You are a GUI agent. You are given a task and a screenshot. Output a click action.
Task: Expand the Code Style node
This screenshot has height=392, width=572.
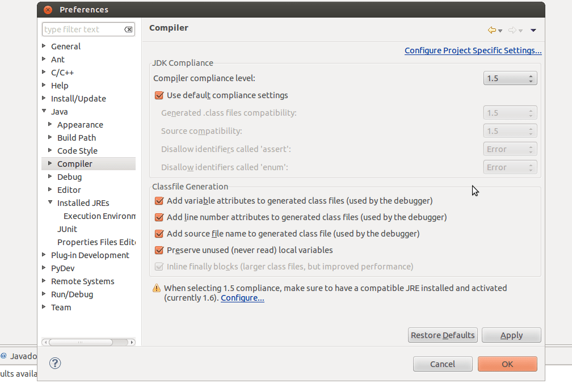click(50, 150)
